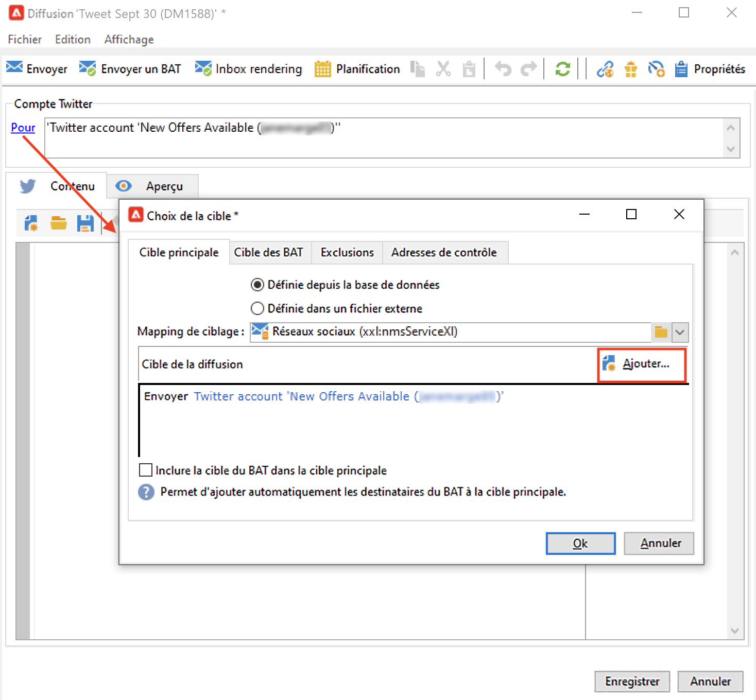Screen dimensions: 756x700
Task: Click up arrow of content editor scrollbar
Action: (735, 252)
